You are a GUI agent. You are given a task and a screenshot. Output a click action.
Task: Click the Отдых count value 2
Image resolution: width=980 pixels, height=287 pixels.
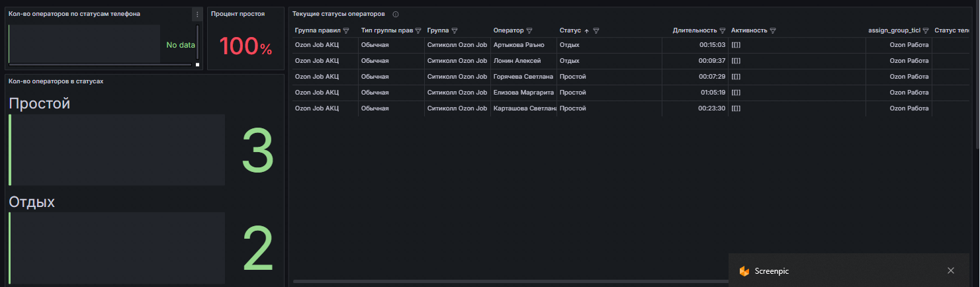coord(257,249)
